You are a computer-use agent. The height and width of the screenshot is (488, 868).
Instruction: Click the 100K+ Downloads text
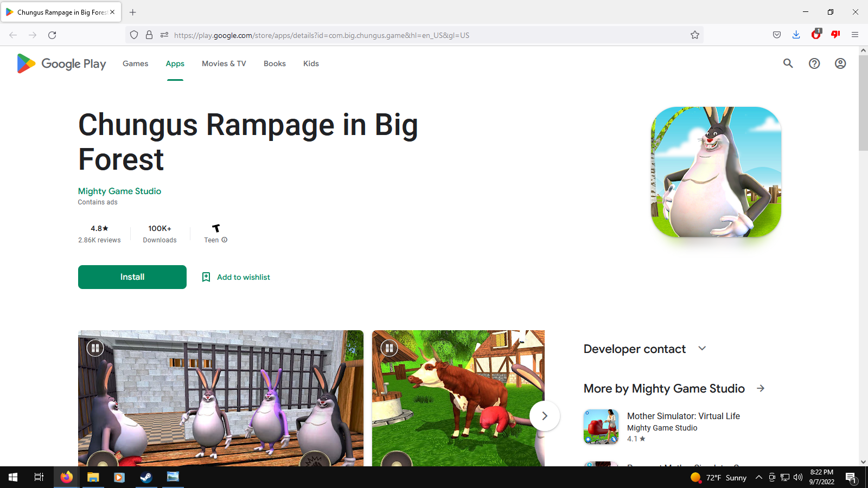coord(160,234)
